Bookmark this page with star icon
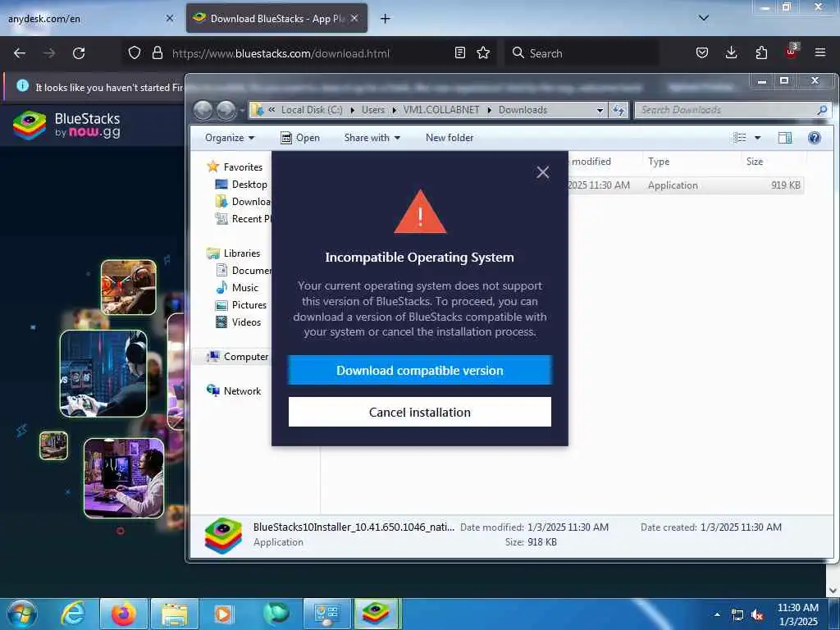 click(483, 53)
